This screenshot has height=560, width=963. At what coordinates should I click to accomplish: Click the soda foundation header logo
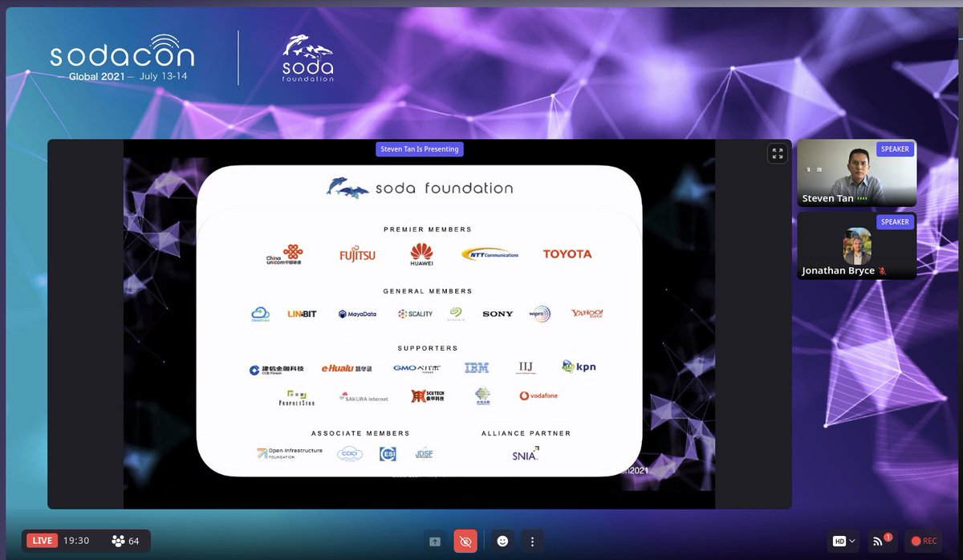pyautogui.click(x=308, y=58)
